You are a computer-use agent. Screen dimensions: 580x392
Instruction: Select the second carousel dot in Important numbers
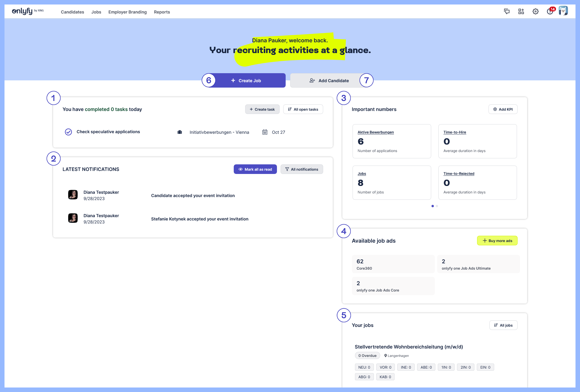[437, 206]
